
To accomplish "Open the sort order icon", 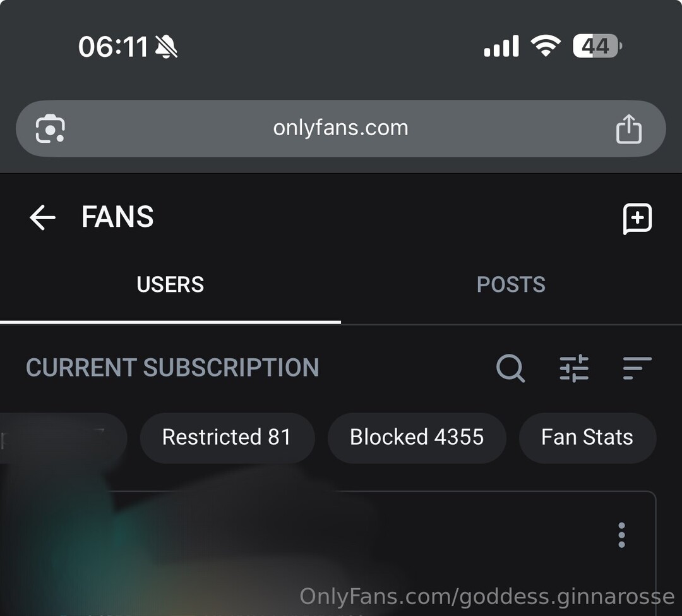I will pos(637,368).
